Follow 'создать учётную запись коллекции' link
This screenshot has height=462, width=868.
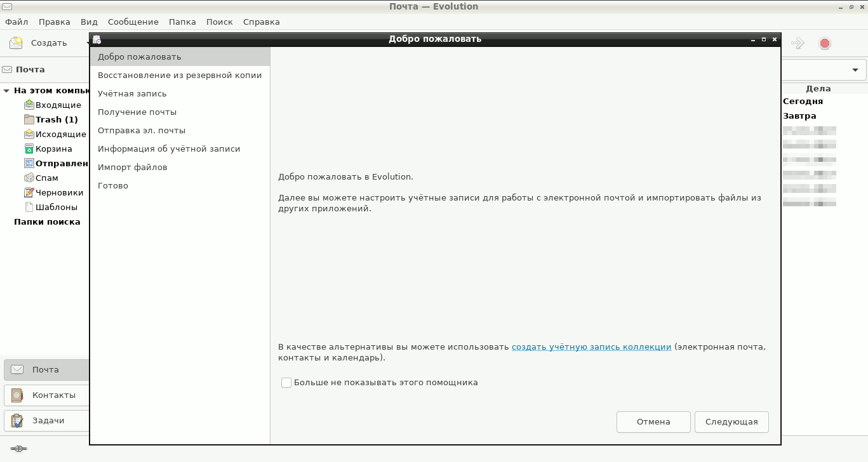(x=592, y=347)
